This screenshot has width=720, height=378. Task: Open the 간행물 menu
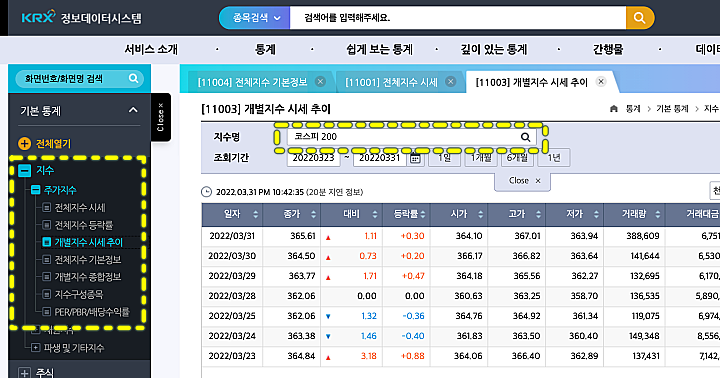[x=608, y=49]
